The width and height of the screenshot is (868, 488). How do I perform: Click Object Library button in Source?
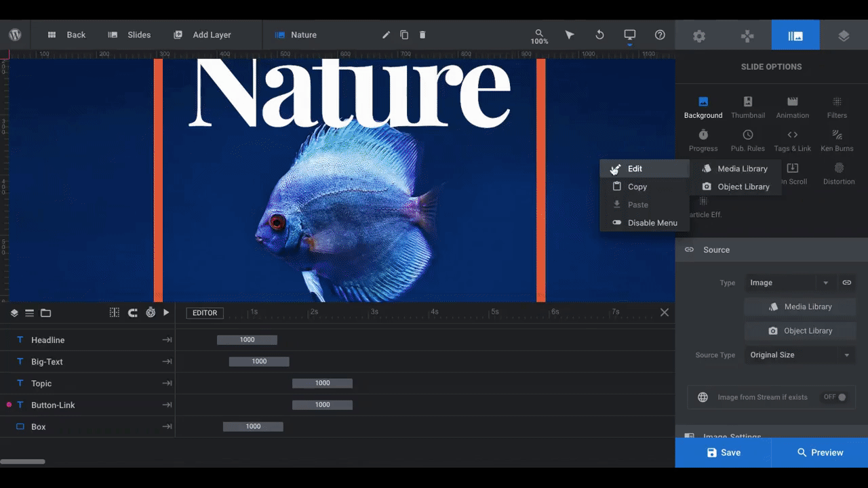(800, 331)
